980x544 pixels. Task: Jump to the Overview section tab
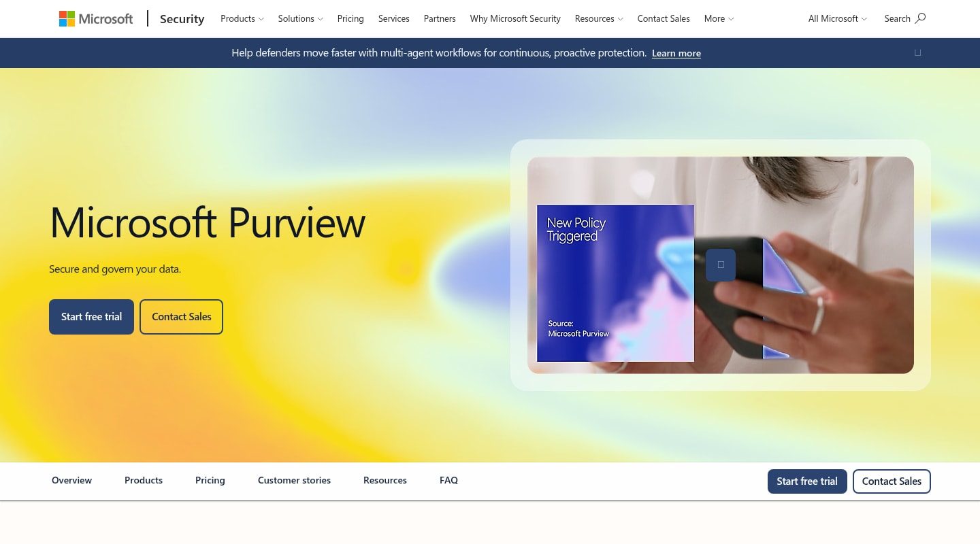coord(71,480)
